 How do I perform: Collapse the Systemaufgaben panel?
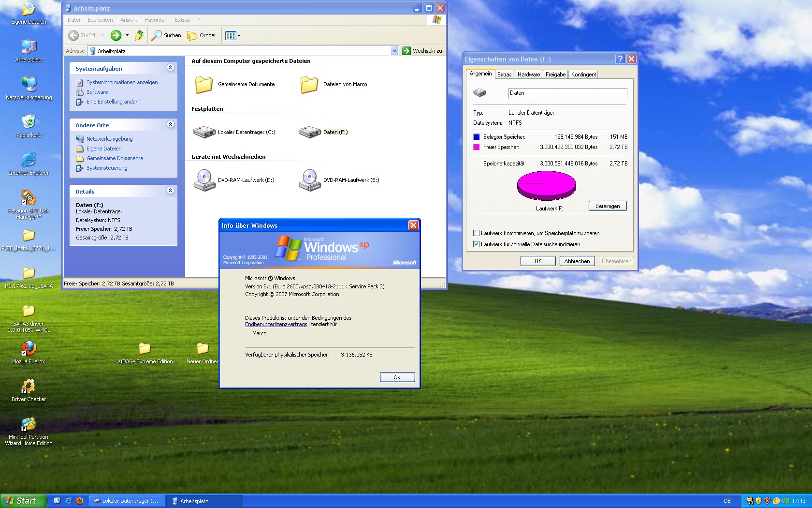click(x=170, y=68)
